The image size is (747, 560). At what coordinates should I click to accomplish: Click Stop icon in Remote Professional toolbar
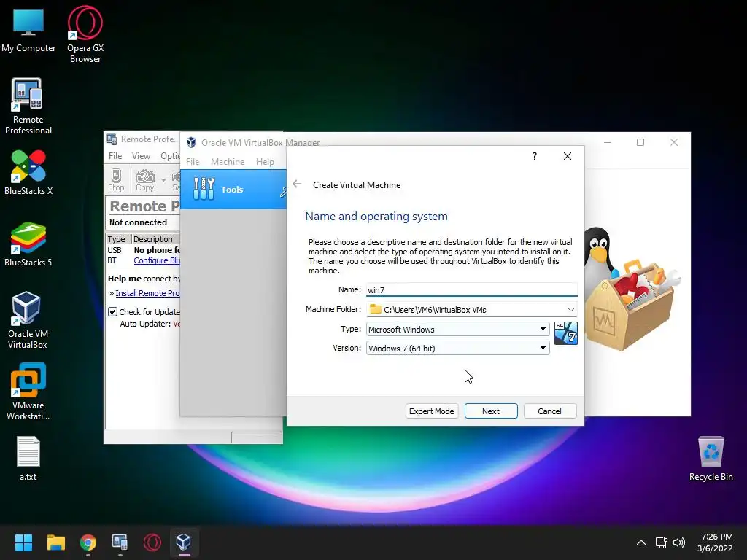tap(116, 180)
